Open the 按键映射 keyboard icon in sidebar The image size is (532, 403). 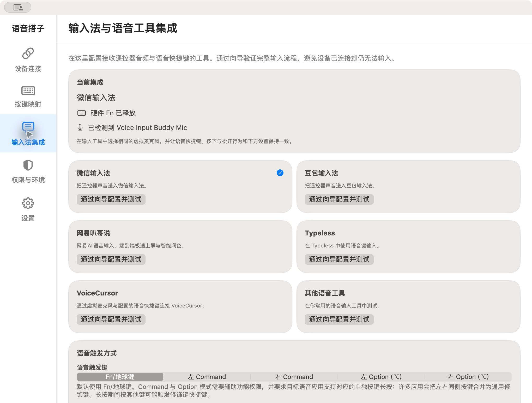tap(28, 91)
